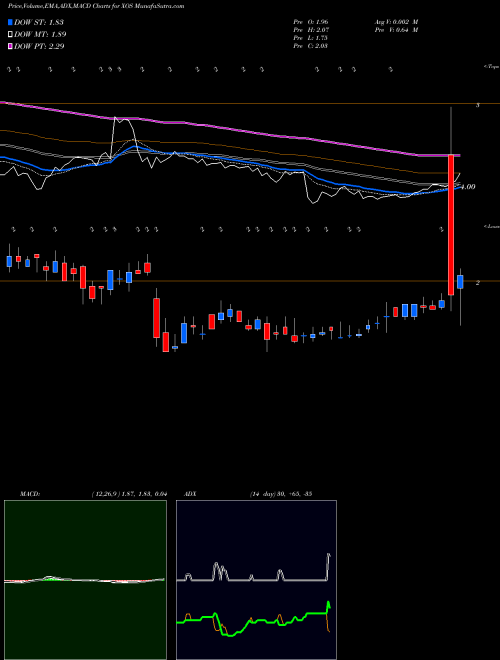Click the blue DOW ST legend swatch

click(10, 22)
